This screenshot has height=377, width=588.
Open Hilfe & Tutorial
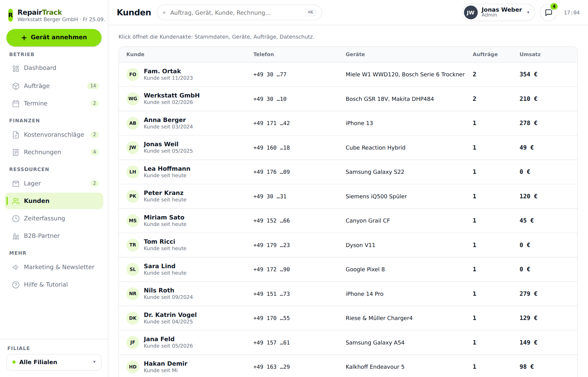coord(54,285)
